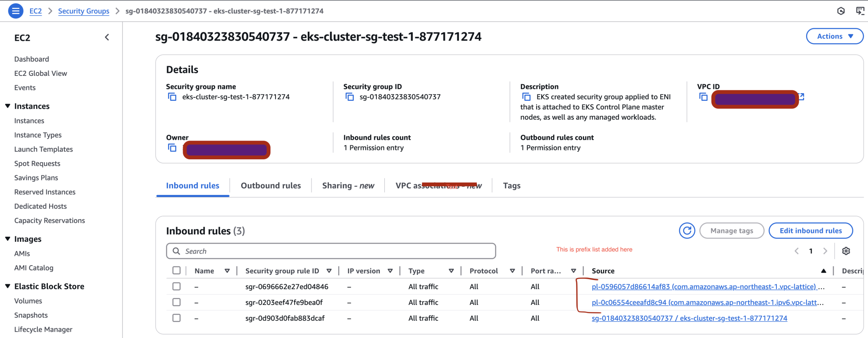Switch to the Inbound rules tab
This screenshot has width=868, height=338.
[x=193, y=186]
